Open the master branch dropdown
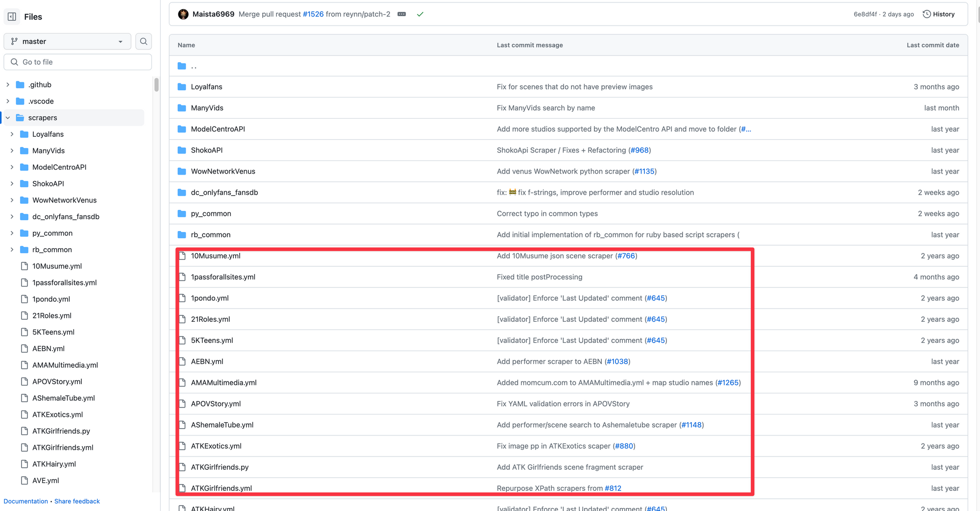The image size is (980, 511). [x=67, y=42]
